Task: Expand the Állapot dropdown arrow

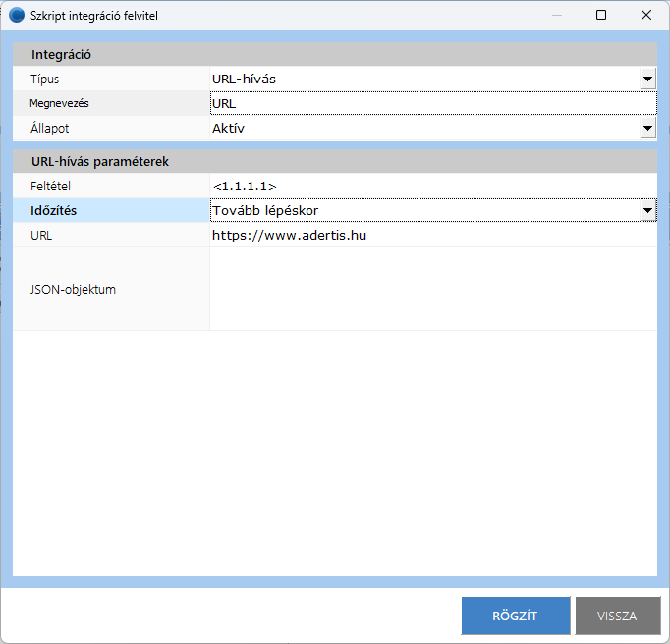Action: [647, 128]
